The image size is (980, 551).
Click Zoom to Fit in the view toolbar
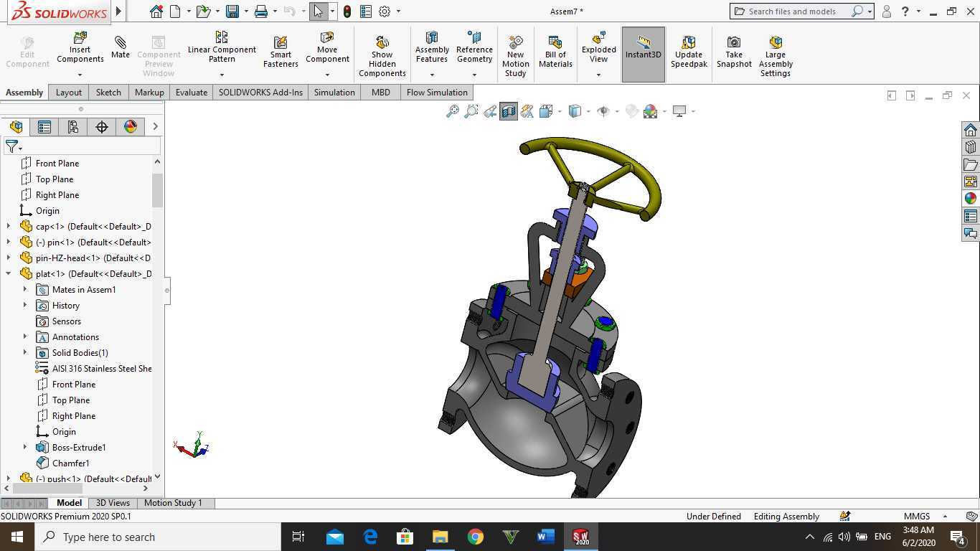[453, 111]
